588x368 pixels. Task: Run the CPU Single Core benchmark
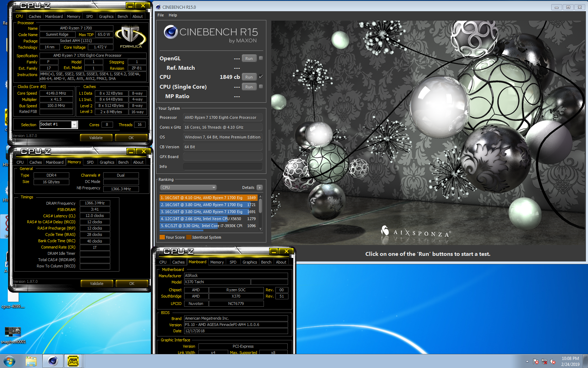249,87
